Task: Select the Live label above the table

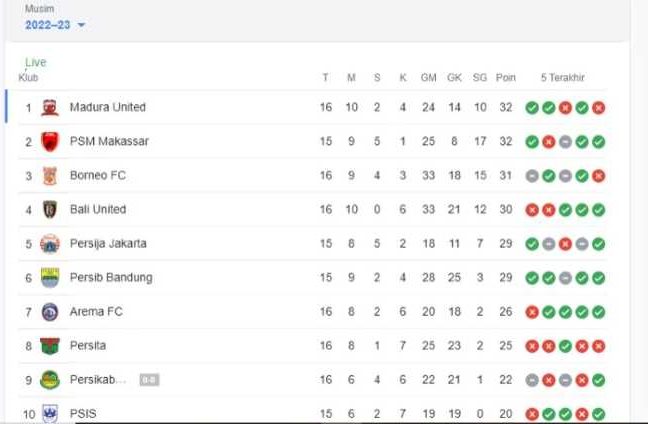Action: (x=36, y=62)
